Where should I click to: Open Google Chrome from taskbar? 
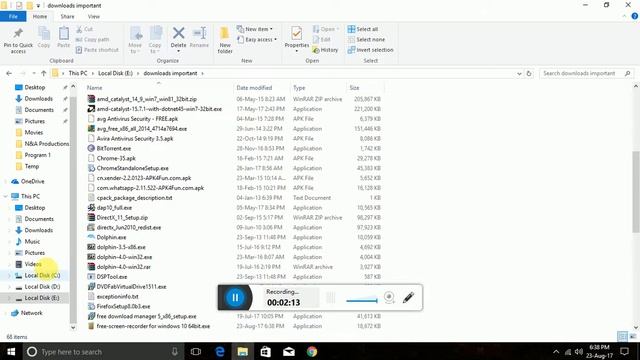pyautogui.click(x=312, y=351)
